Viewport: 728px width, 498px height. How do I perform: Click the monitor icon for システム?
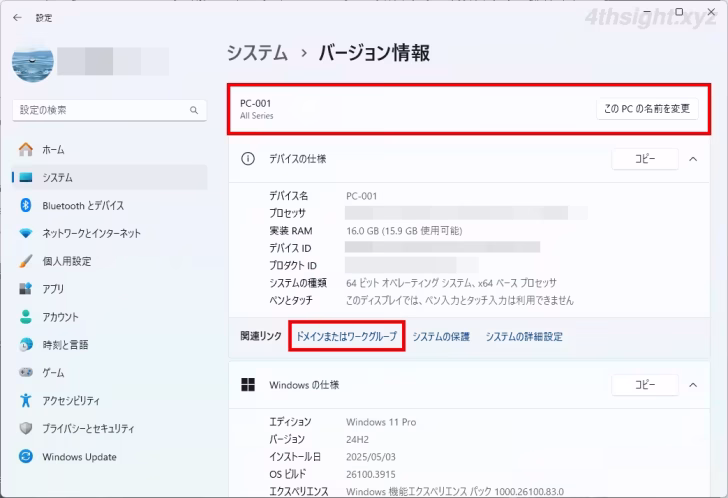coord(26,177)
